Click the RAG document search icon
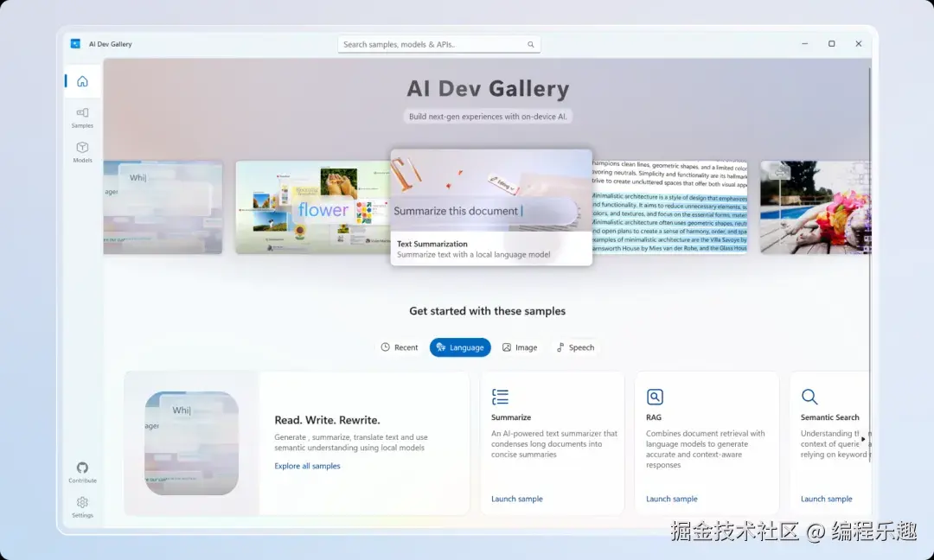This screenshot has width=934, height=560. coord(655,397)
